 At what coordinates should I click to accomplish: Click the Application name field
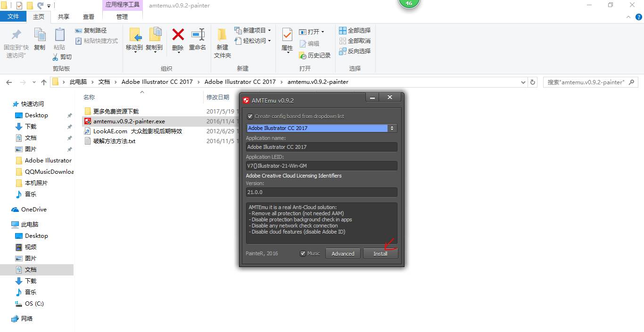pos(322,147)
